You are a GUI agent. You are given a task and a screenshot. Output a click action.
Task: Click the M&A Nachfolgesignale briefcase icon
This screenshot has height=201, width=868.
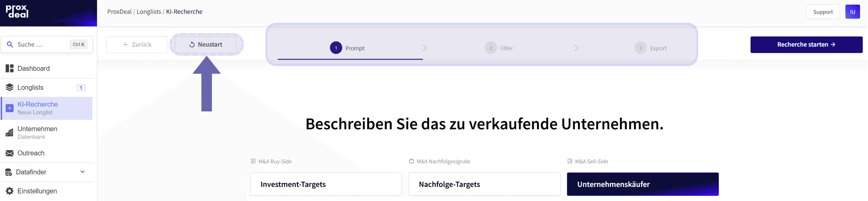412,161
